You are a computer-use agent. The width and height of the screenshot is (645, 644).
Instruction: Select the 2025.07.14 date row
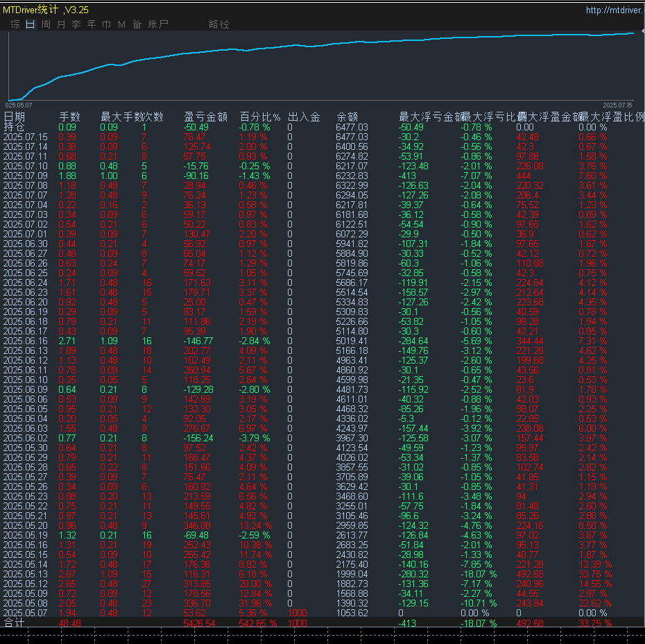(x=26, y=146)
